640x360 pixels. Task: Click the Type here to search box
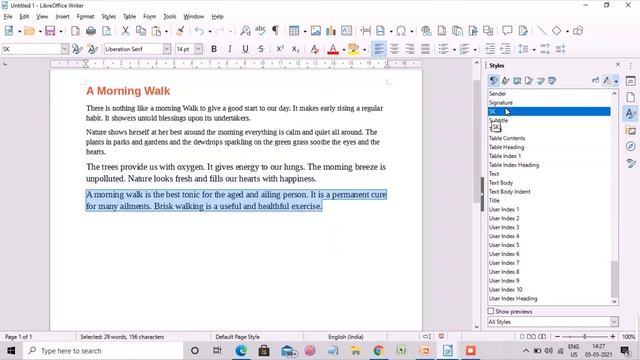click(x=103, y=351)
